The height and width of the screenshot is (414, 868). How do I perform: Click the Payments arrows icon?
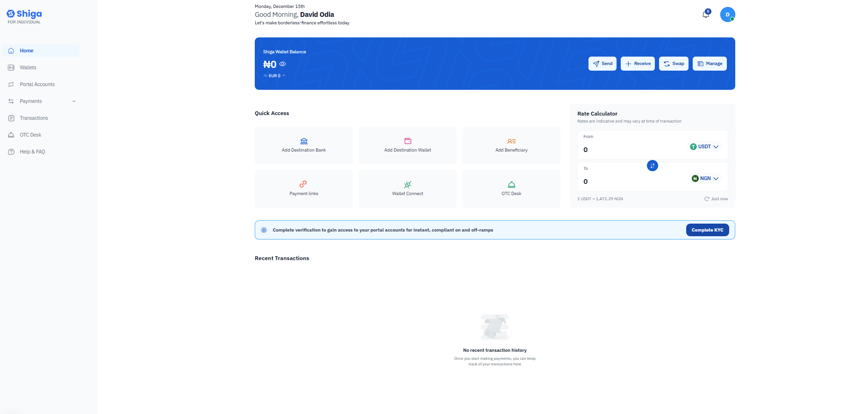11,101
